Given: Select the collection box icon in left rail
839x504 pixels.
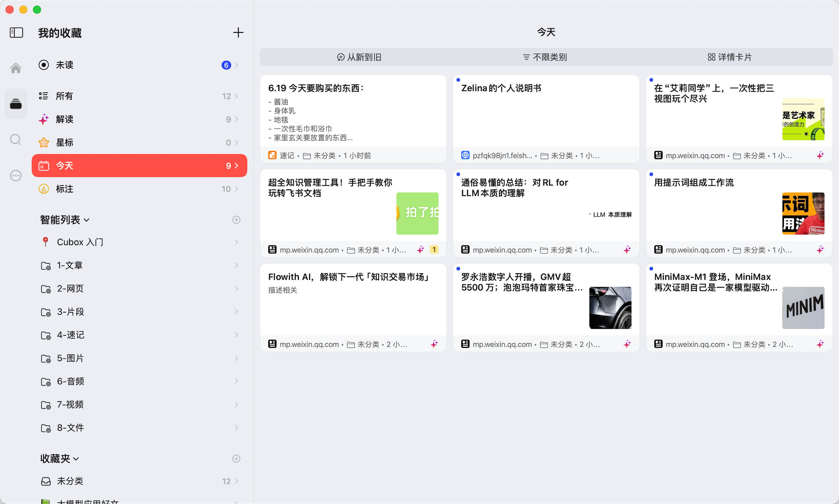Looking at the screenshot, I should pyautogui.click(x=15, y=104).
